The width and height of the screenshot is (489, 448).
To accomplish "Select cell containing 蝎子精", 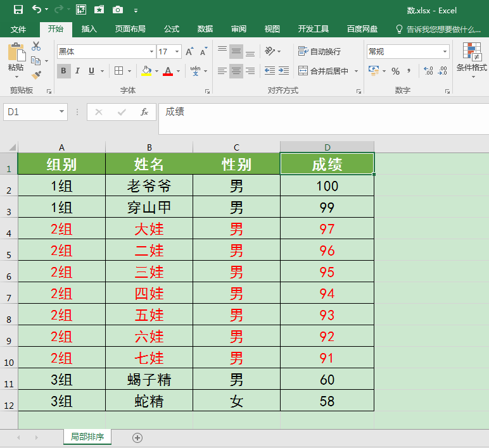I will click(x=149, y=379).
